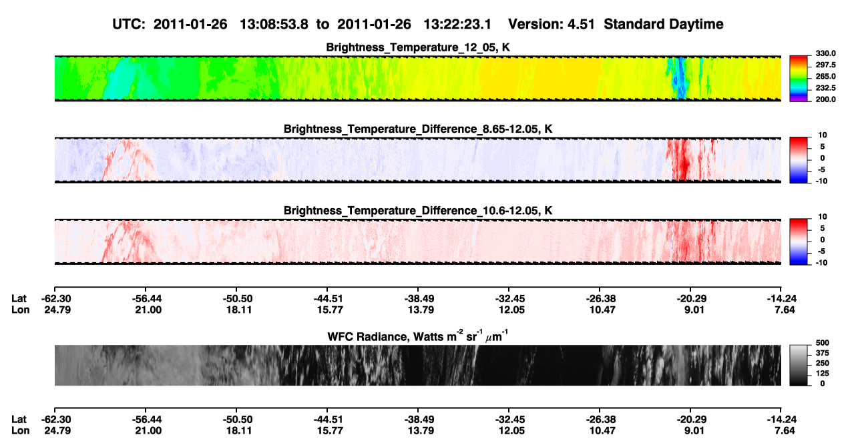Click end time 13:22:23.1 in the header

pos(457,25)
